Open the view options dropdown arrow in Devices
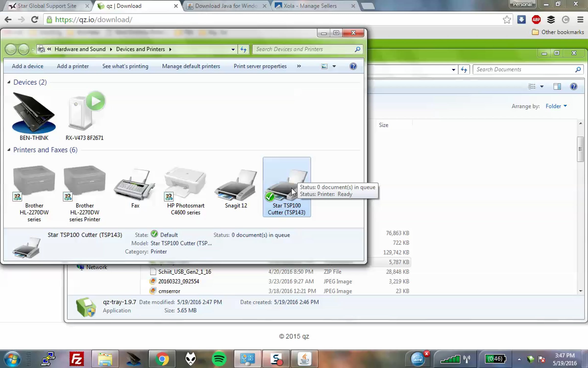Image resolution: width=588 pixels, height=368 pixels. coord(334,66)
